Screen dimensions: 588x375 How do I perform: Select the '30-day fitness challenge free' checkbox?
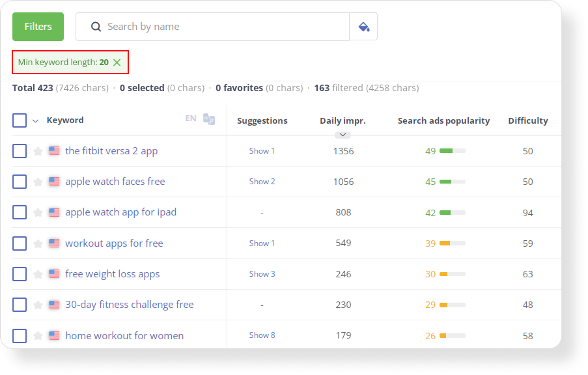coord(20,305)
